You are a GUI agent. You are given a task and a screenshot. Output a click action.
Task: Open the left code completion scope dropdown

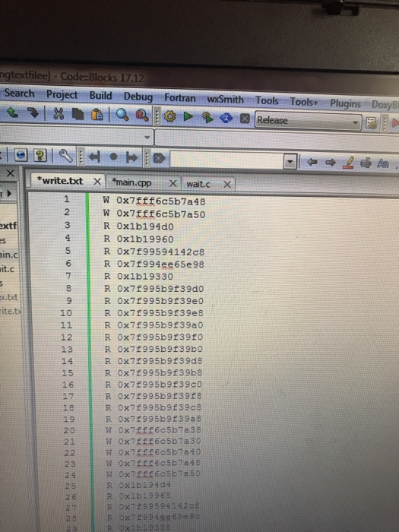pyautogui.click(x=147, y=138)
